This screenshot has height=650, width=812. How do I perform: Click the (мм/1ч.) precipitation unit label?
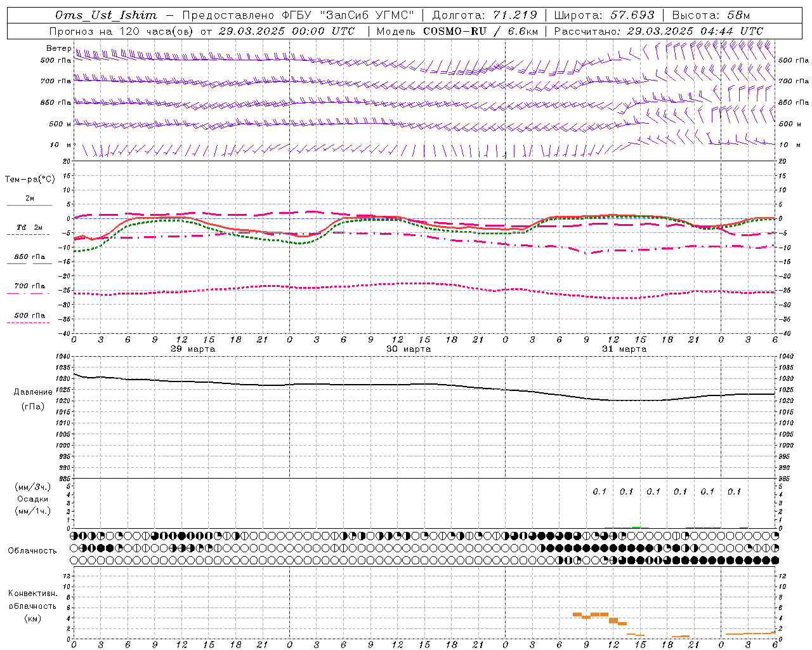click(33, 511)
